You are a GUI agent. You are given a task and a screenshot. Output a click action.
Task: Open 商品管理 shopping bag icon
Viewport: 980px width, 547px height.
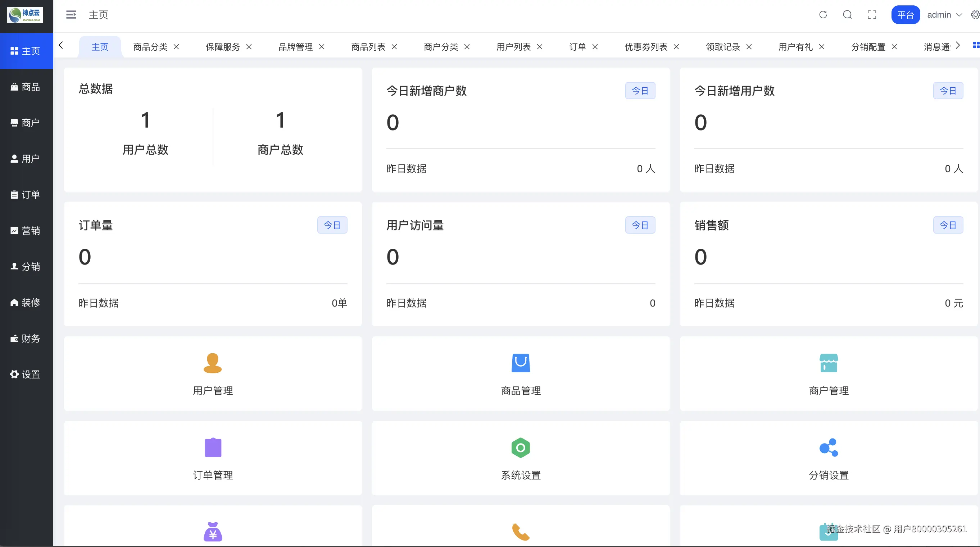[521, 363]
